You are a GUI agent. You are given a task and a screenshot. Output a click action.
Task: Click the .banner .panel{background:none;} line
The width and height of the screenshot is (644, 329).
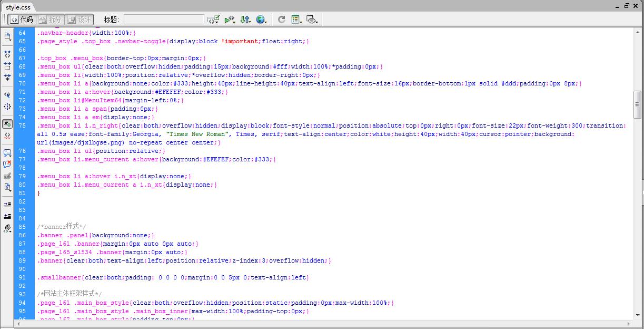click(x=96, y=235)
